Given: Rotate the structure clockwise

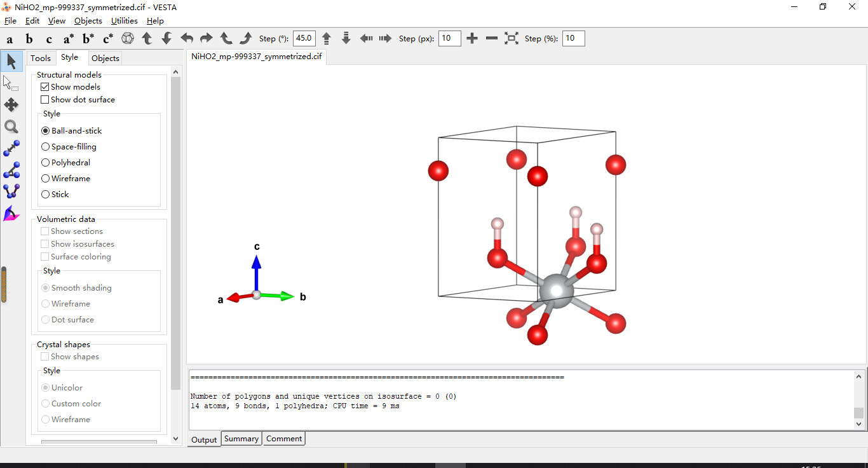Looking at the screenshot, I should coord(246,39).
